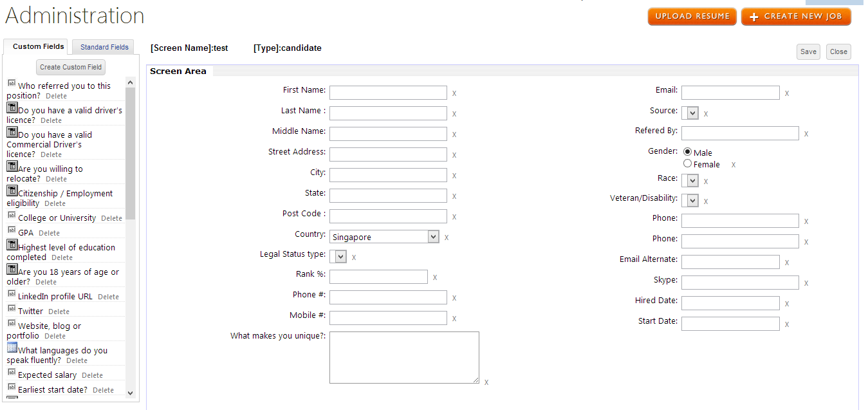Screen dimensions: 868x410
Task: Remove the Start Date field with X
Action: click(x=787, y=324)
